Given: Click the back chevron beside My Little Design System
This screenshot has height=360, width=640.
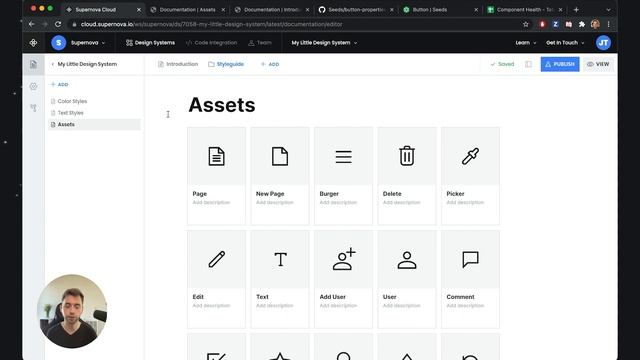Looking at the screenshot, I should (53, 64).
